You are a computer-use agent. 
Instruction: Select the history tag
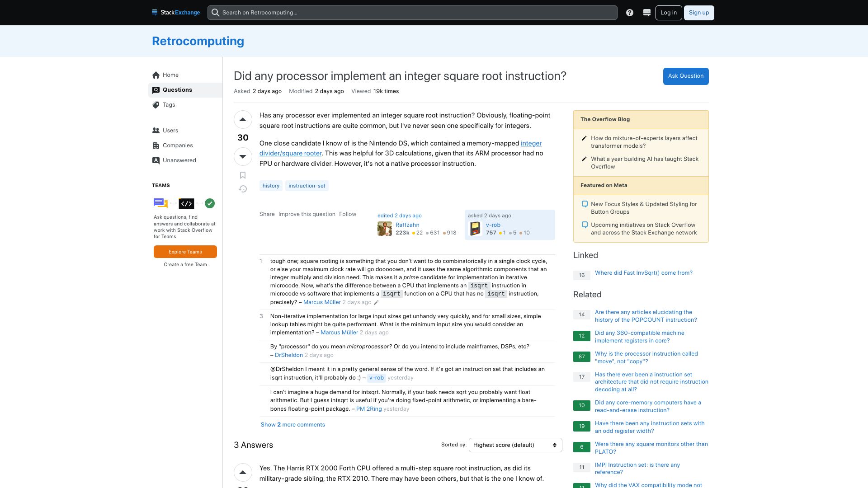(271, 186)
